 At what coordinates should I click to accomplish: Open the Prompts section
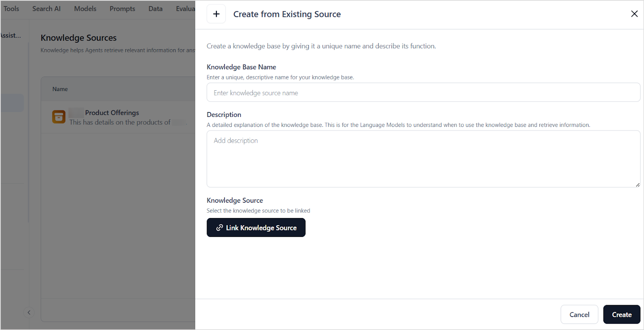[122, 8]
